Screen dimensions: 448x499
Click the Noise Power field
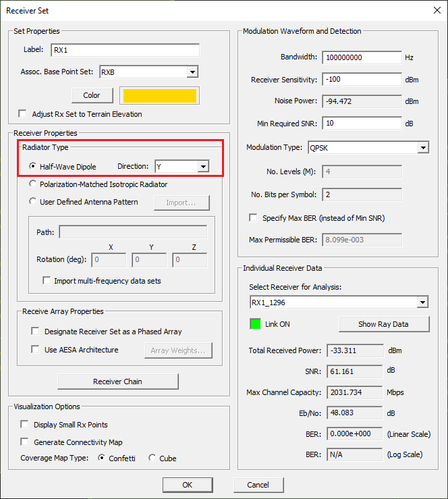pos(362,101)
